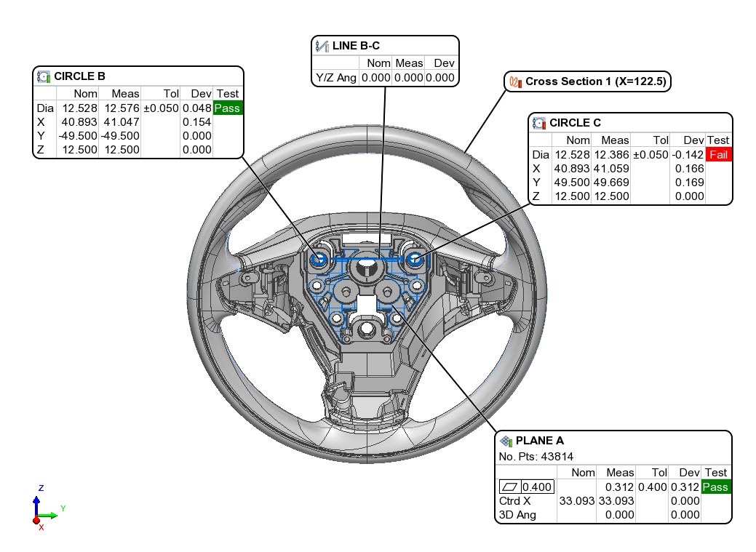
Task: Toggle the green Pass indicator in CIRCLE B
Action: click(x=227, y=107)
